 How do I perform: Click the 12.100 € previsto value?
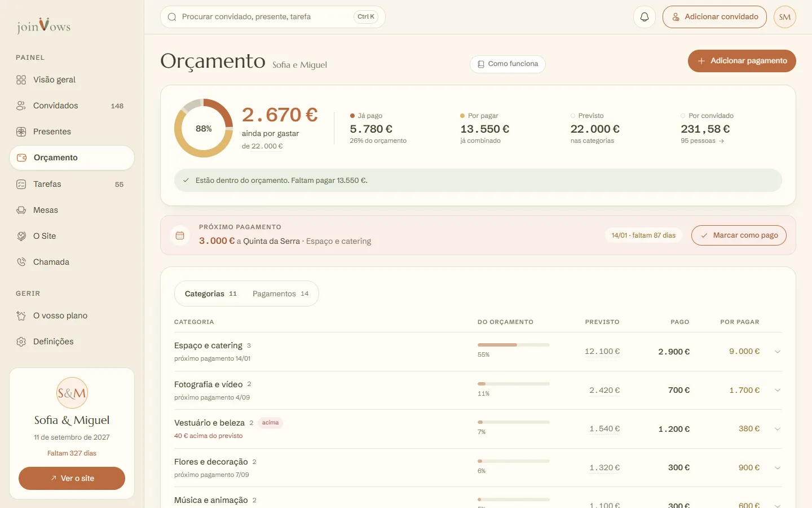tap(602, 351)
